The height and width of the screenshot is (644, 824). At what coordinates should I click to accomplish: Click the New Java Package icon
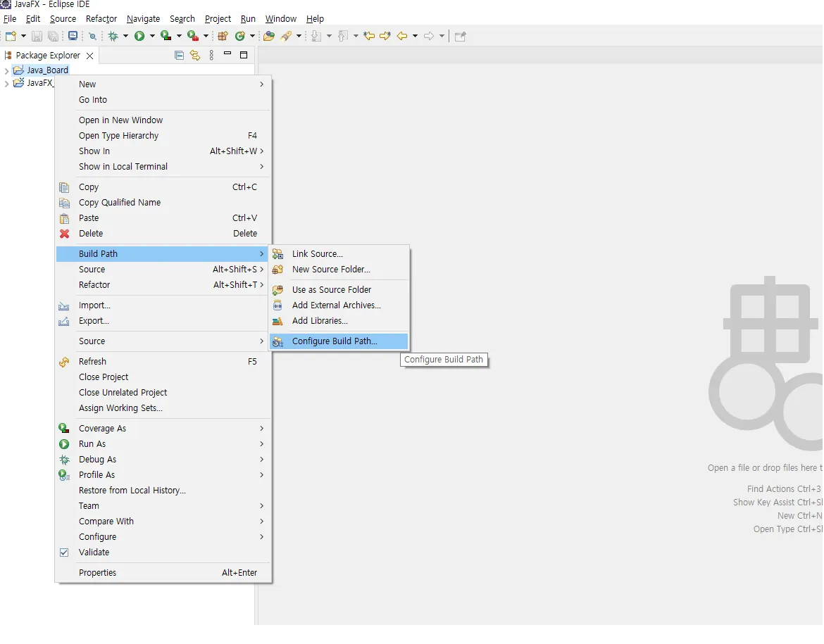pos(223,36)
